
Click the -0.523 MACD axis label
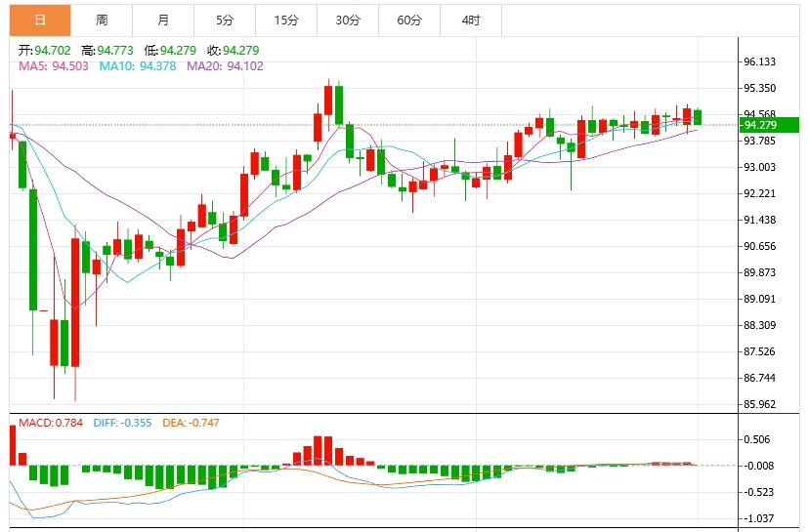click(758, 492)
